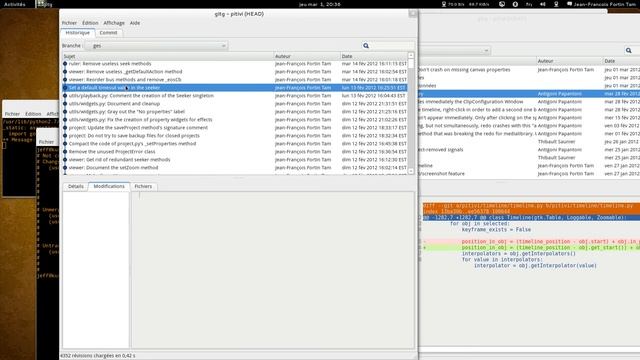This screenshot has width=640, height=360.
Task: Click diff header line for timeline.py in background window
Action: [x=531, y=206]
